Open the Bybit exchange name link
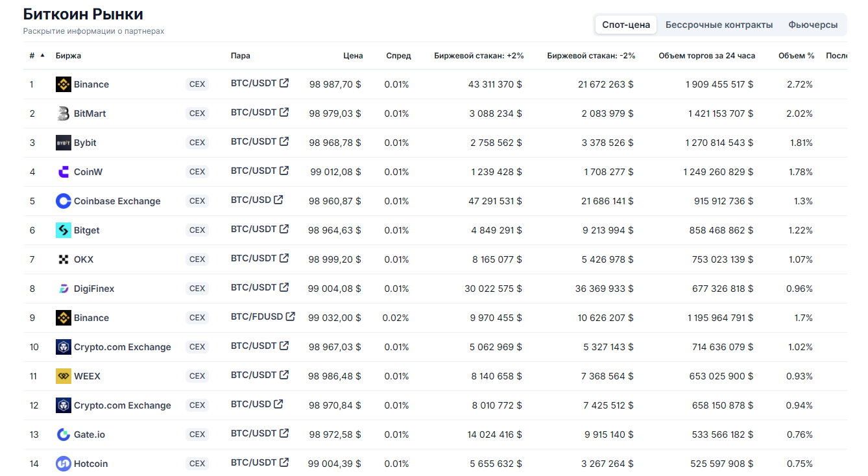This screenshot has width=868, height=476. click(x=85, y=143)
